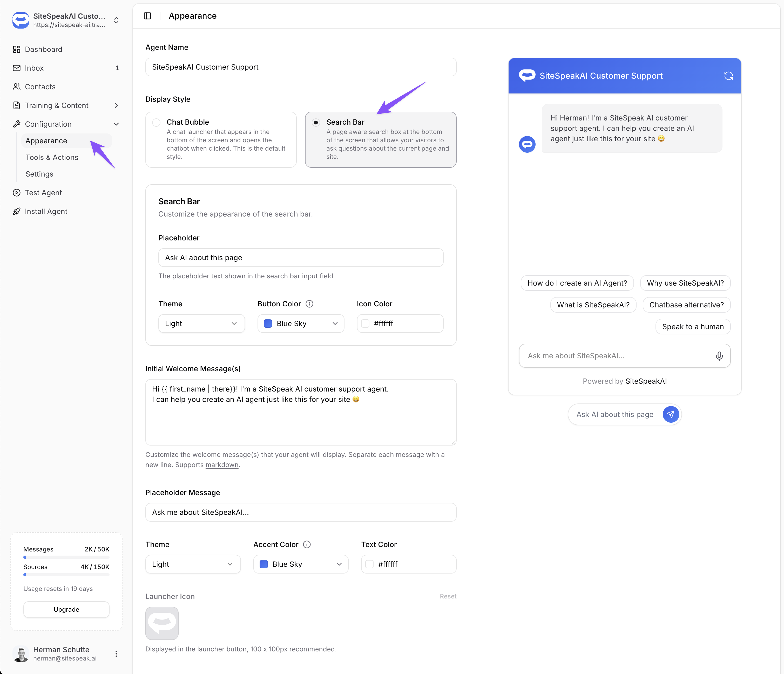The image size is (784, 674).
Task: Click Reset for the launcher icon
Action: pos(448,596)
